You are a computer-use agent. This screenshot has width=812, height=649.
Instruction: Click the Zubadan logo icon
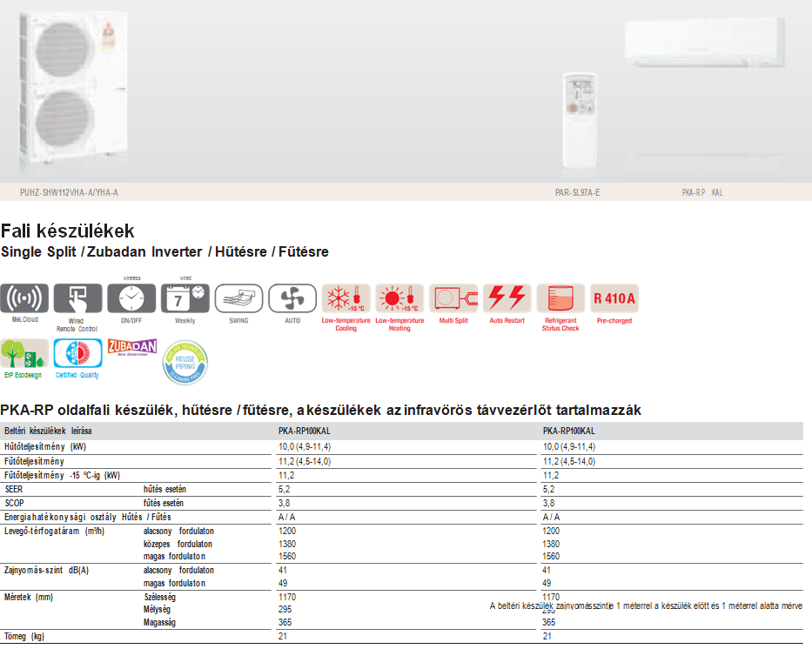coord(132,347)
